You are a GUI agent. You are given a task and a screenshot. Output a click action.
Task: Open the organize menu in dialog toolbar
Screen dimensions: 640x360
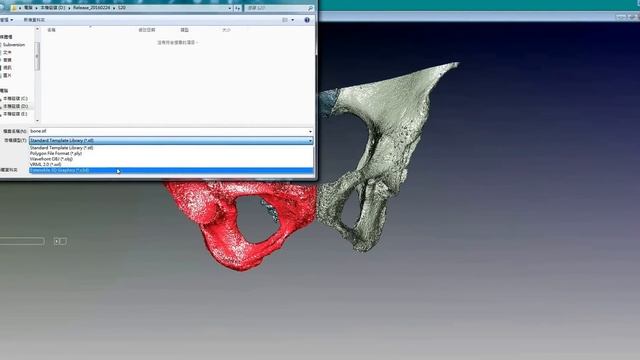[x=7, y=20]
